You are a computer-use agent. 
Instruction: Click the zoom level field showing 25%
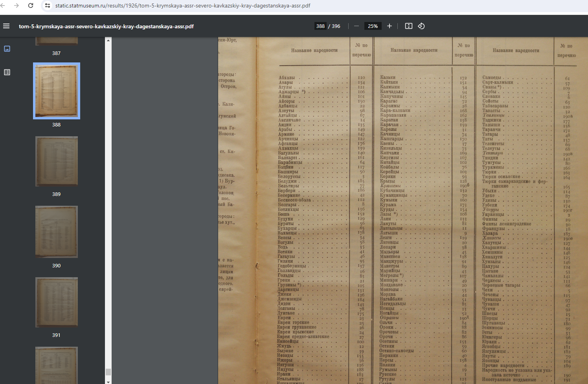373,26
